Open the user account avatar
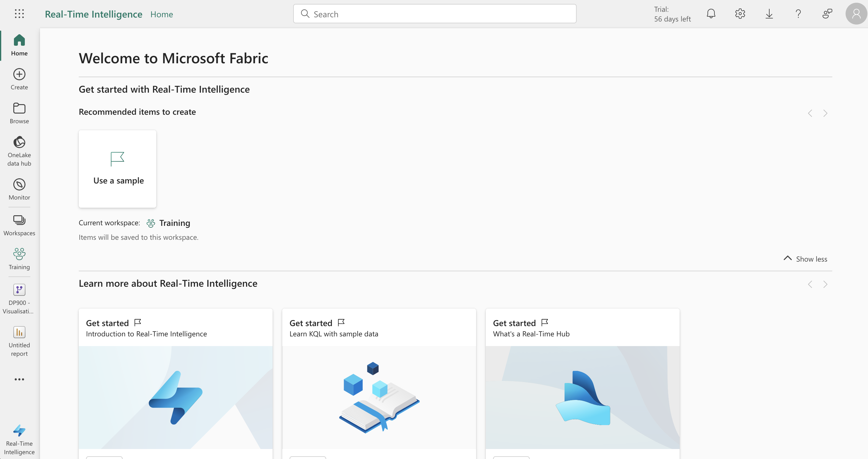This screenshot has width=868, height=459. (856, 14)
